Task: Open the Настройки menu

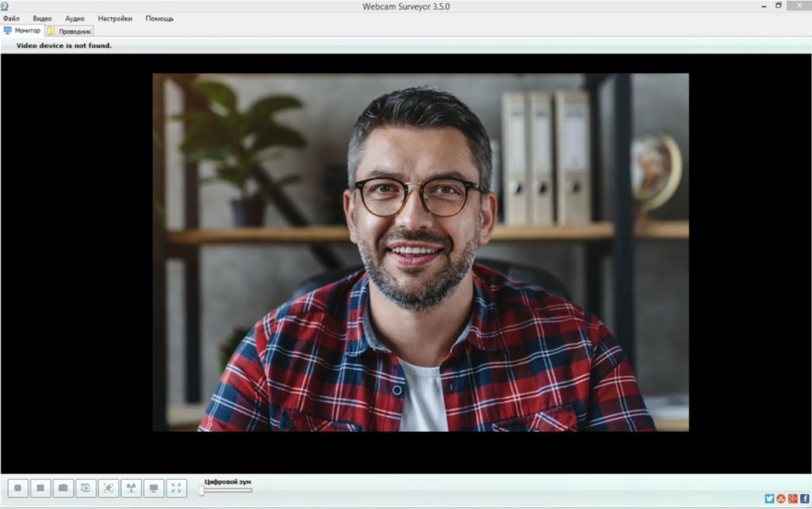Action: coord(115,18)
